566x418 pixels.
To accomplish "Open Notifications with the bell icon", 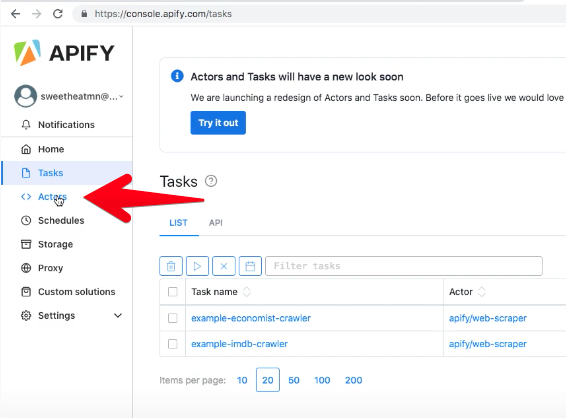I will pyautogui.click(x=26, y=125).
